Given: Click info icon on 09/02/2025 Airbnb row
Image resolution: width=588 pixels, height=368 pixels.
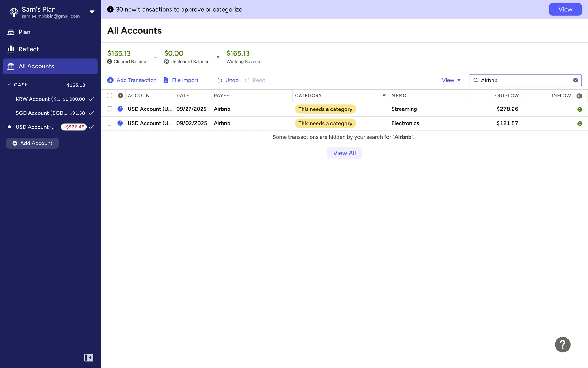Looking at the screenshot, I should [120, 123].
